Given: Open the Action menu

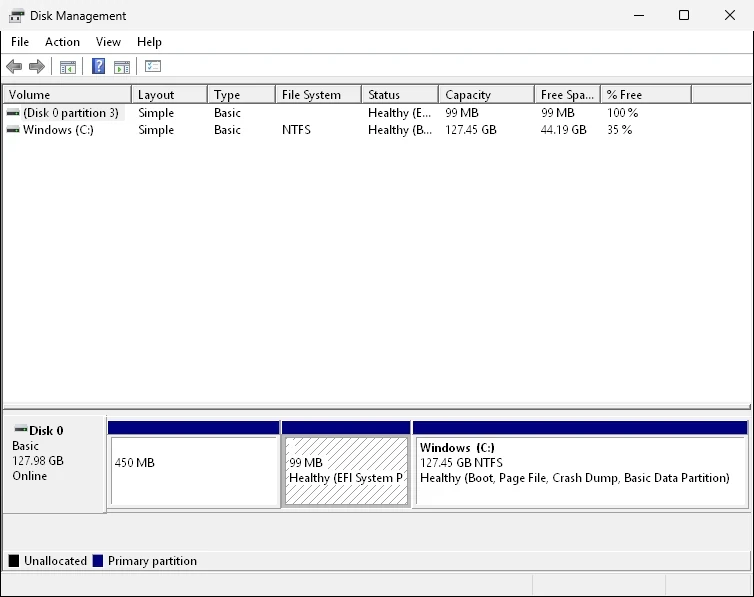Looking at the screenshot, I should [63, 42].
